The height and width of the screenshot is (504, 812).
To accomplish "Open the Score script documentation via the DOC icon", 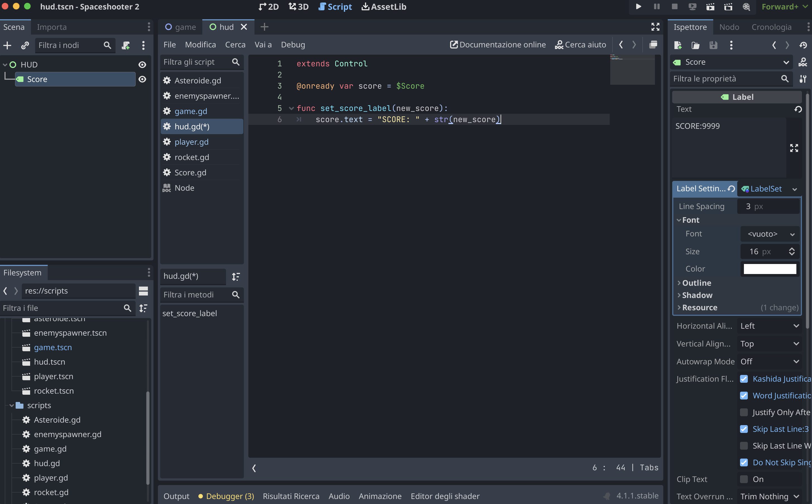I will (x=804, y=62).
